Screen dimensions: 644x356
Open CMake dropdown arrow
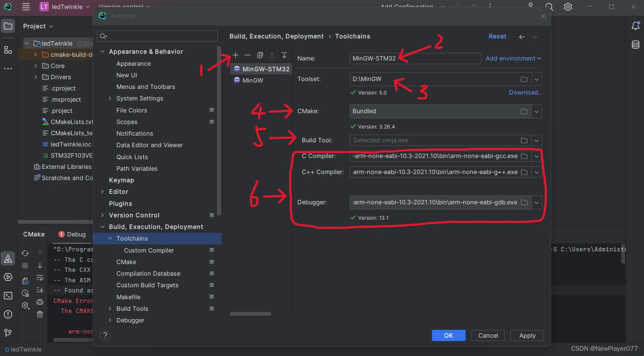537,111
